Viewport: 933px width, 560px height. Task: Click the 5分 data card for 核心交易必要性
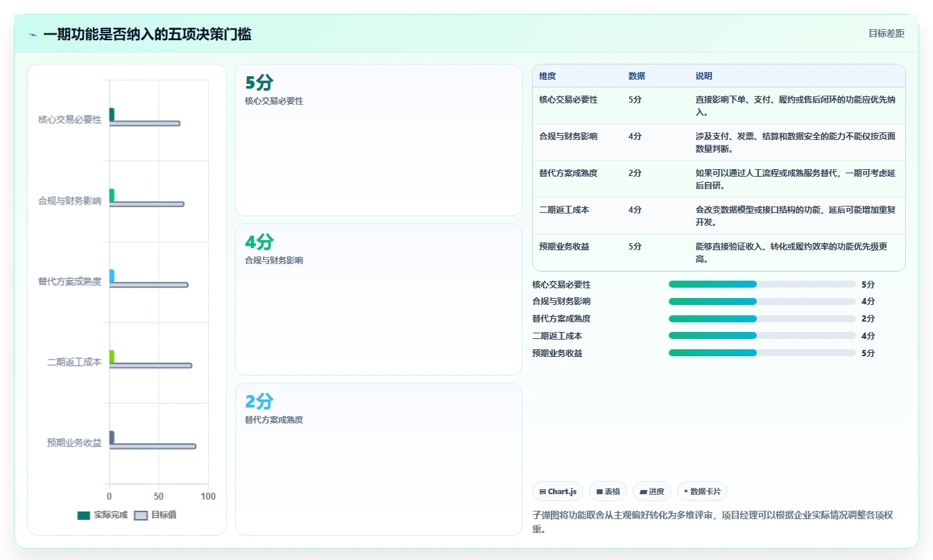[x=379, y=140]
